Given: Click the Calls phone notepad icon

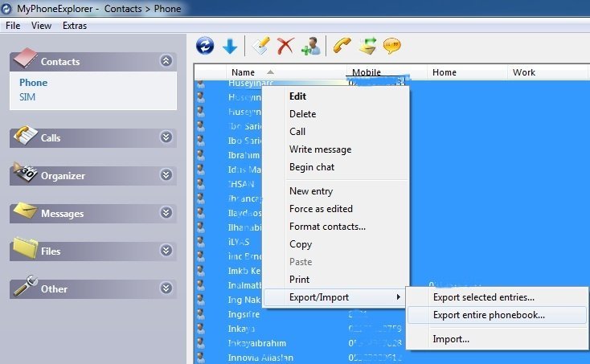Looking at the screenshot, I should (x=25, y=135).
